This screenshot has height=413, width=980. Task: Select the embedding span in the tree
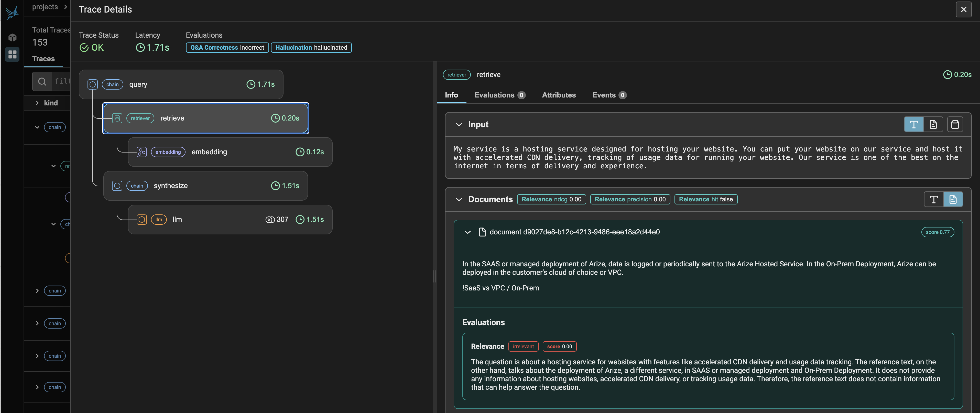(x=230, y=152)
